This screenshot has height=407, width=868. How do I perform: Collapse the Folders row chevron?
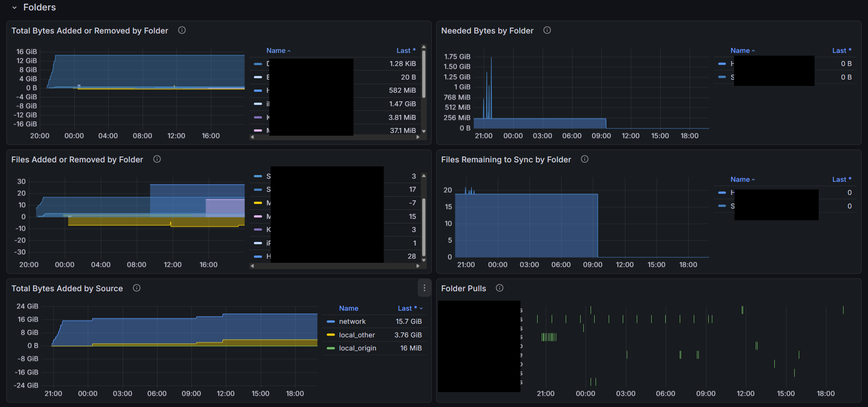(x=14, y=8)
